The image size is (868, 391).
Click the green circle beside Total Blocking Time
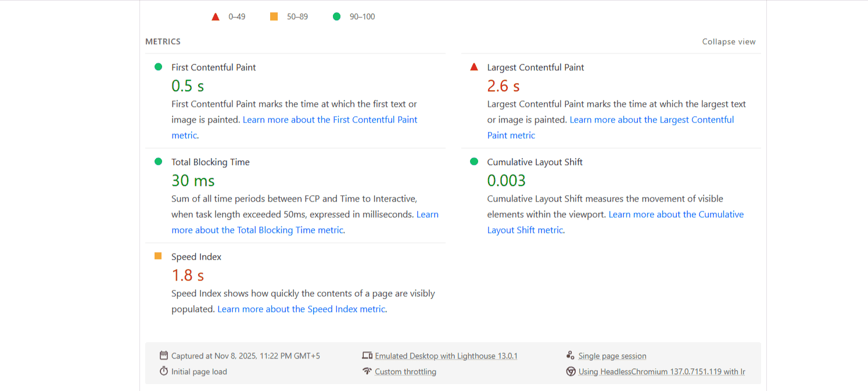(158, 162)
